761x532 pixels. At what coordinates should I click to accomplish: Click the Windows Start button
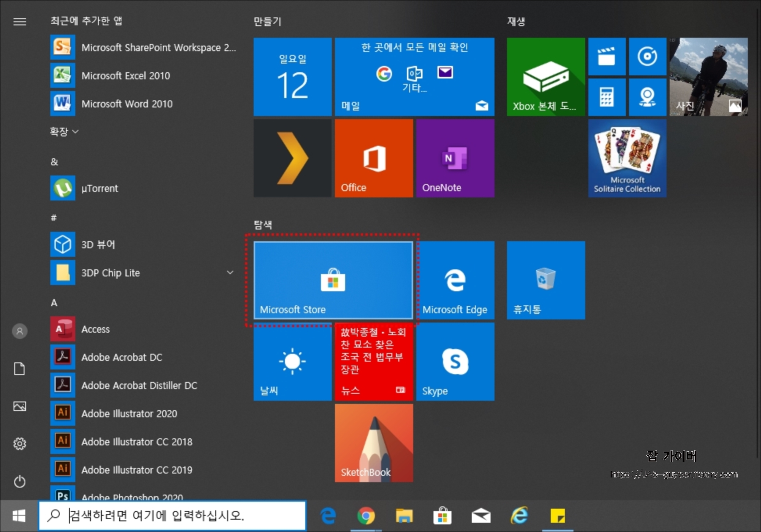click(x=19, y=516)
